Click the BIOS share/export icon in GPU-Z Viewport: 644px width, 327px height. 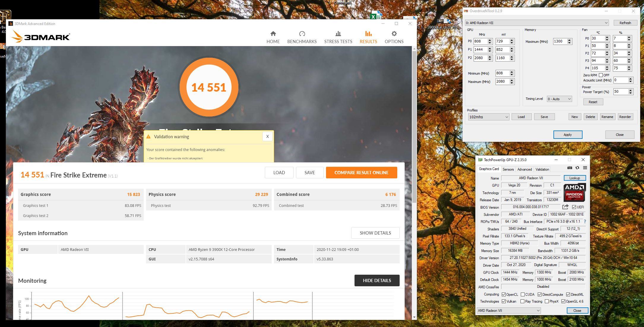(565, 207)
